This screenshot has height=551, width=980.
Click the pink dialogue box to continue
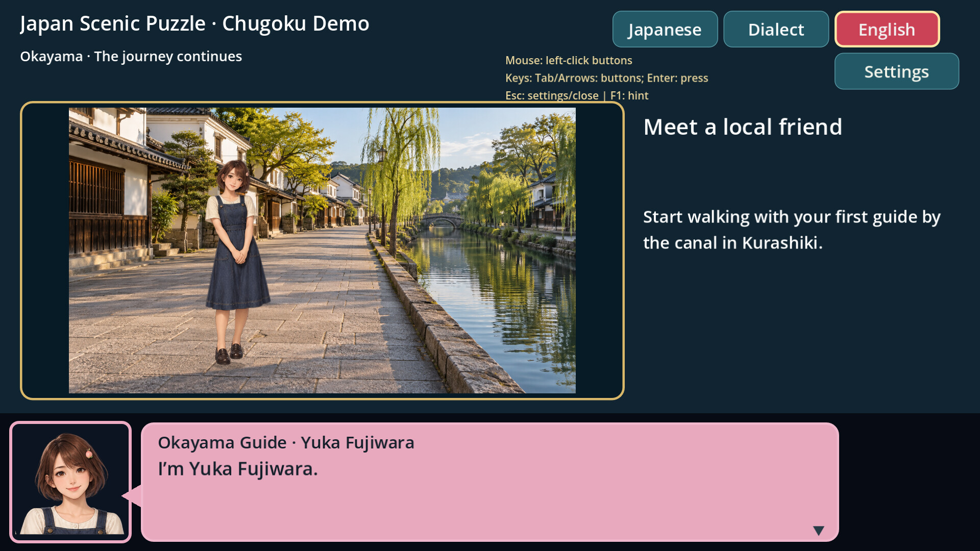490,482
